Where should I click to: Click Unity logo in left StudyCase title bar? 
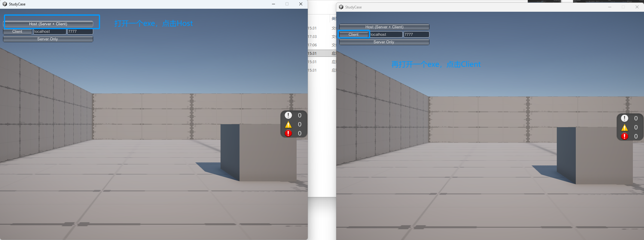tap(5, 4)
